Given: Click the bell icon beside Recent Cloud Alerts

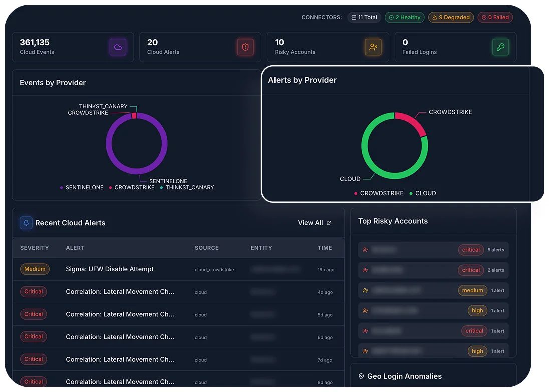Looking at the screenshot, I should [x=26, y=223].
